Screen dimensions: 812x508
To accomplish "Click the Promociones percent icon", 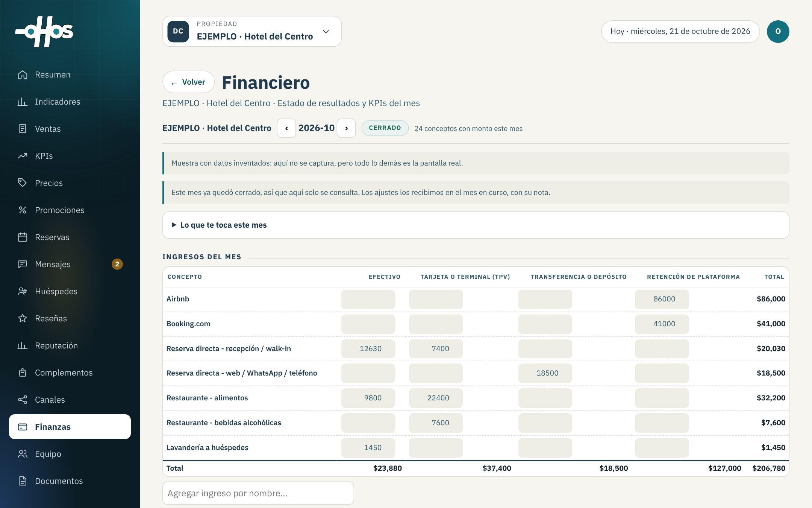I will tap(23, 210).
